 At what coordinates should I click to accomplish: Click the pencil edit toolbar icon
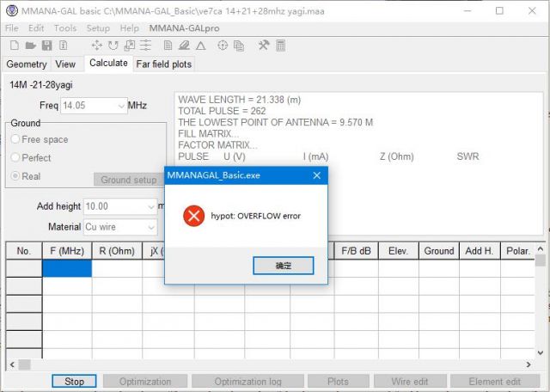pos(184,46)
